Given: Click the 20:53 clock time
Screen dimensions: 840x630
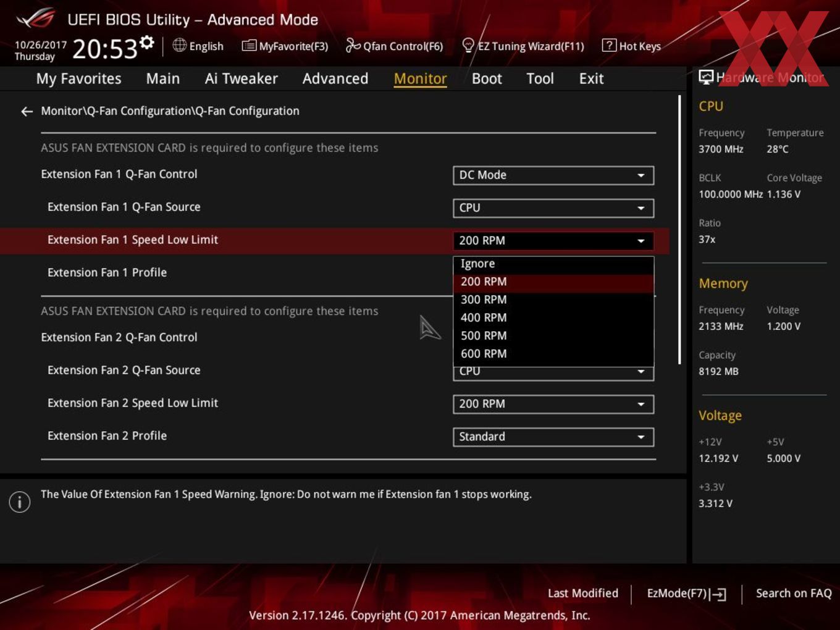Looking at the screenshot, I should (x=105, y=49).
